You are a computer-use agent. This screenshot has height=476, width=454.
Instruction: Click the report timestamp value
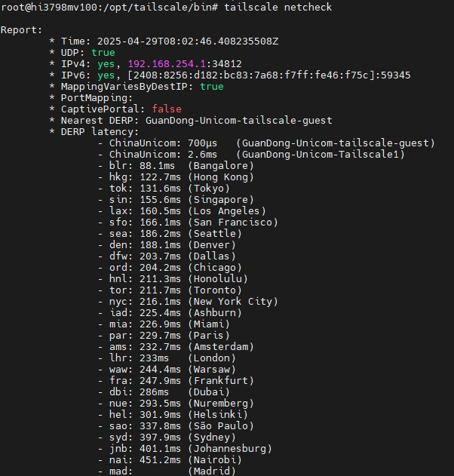(188, 41)
